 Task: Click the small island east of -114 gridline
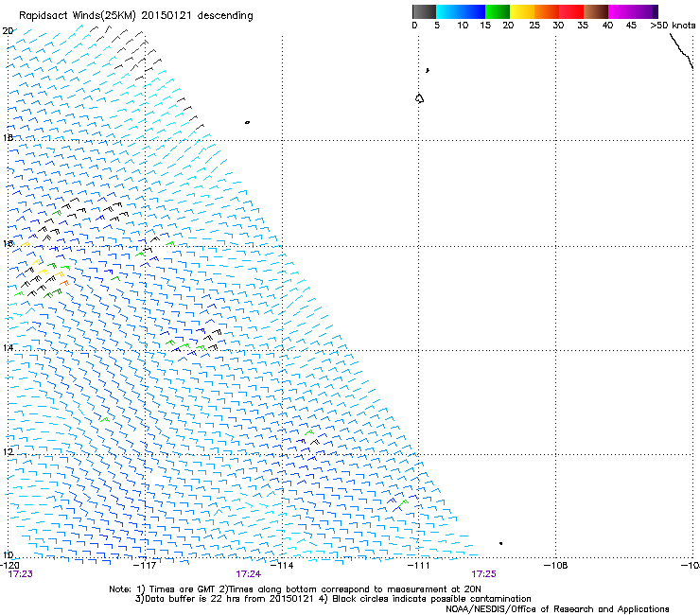tap(247, 122)
